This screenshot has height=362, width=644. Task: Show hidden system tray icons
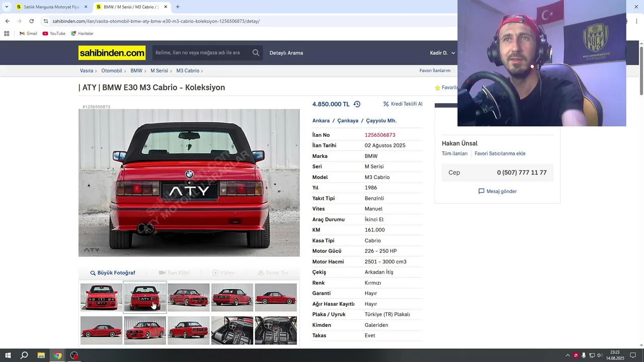pyautogui.click(x=568, y=355)
